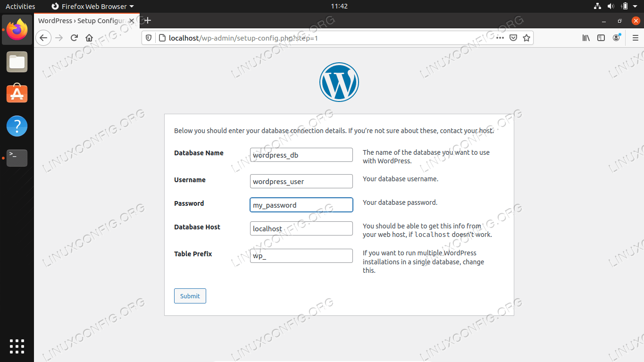
Task: Click the Database Name input field
Action: [x=301, y=155]
